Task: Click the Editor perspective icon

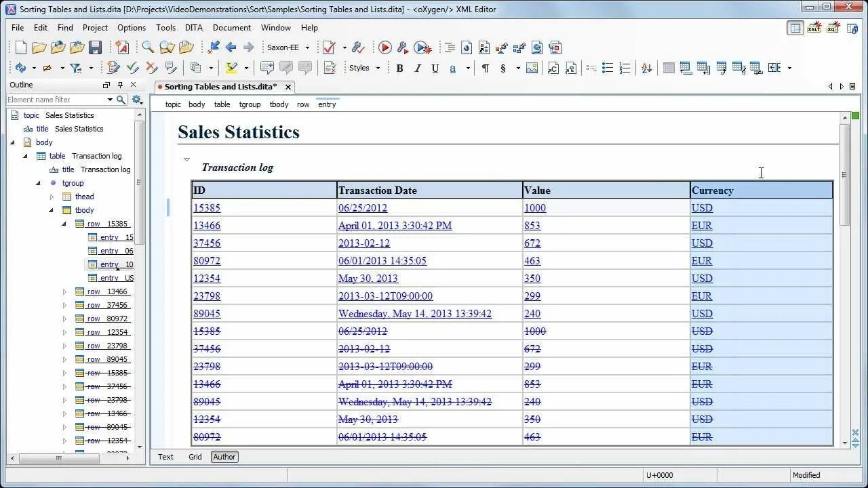Action: [795, 28]
